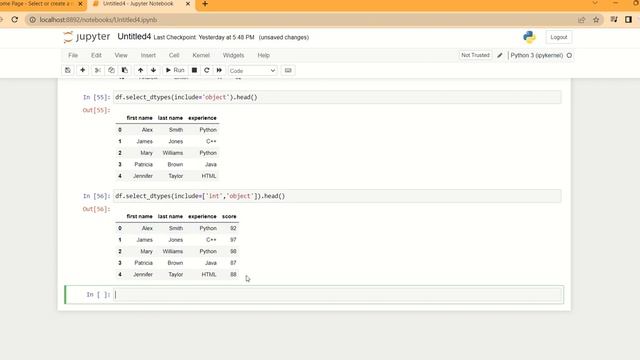
Task: Click the 'score' column header in Out[56]
Action: 229,216
